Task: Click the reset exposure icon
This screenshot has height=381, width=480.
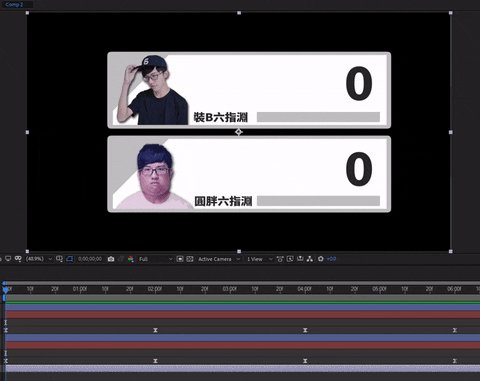Action: click(x=321, y=259)
